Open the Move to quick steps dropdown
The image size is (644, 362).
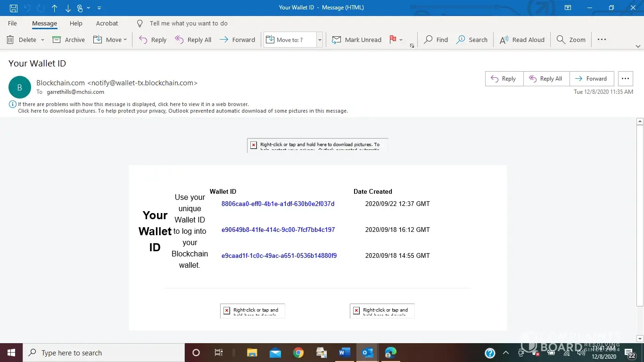pyautogui.click(x=320, y=40)
